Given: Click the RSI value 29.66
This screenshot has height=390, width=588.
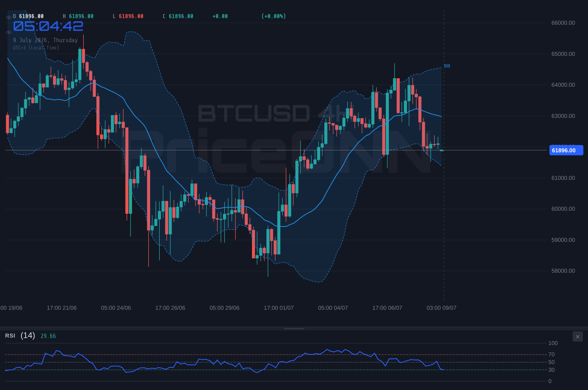Looking at the screenshot, I should [48, 336].
